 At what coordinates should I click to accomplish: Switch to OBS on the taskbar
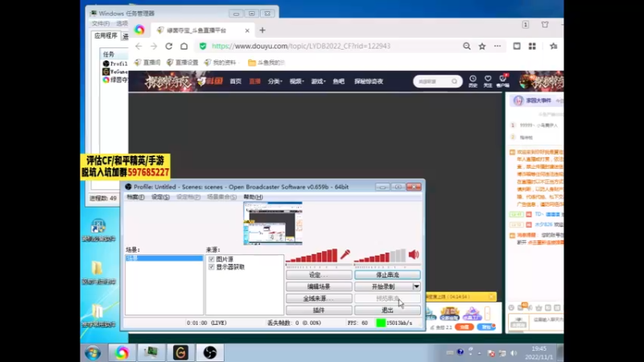point(210,353)
